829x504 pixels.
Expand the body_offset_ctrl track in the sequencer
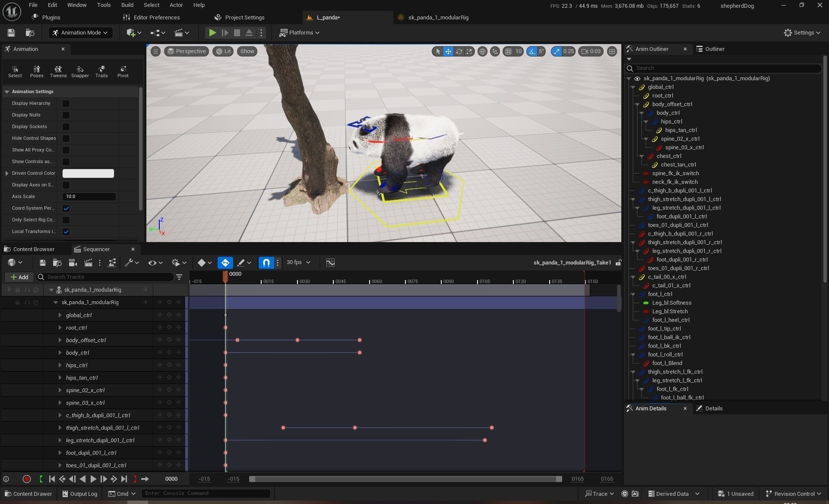pyautogui.click(x=60, y=340)
